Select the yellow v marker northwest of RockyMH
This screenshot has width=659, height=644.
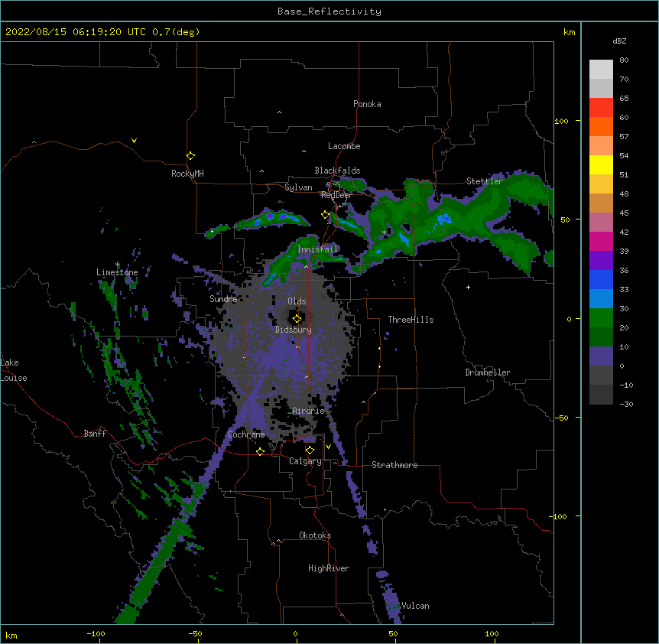point(134,141)
